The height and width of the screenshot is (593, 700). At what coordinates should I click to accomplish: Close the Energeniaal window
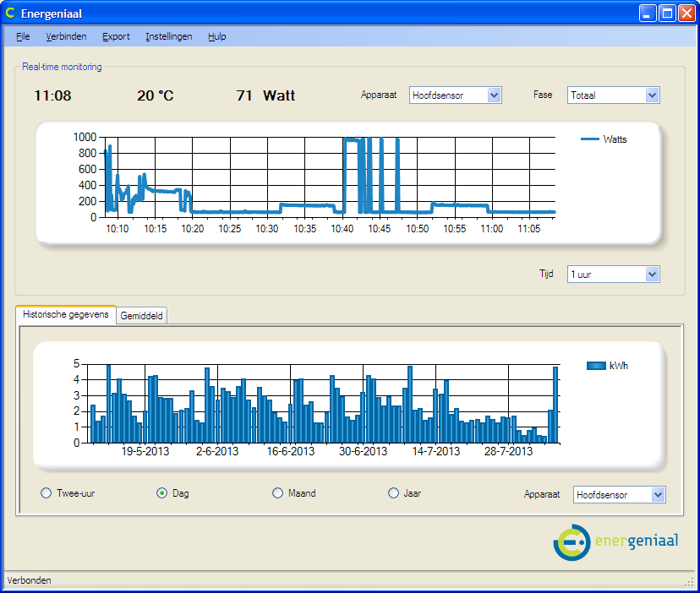click(x=686, y=14)
